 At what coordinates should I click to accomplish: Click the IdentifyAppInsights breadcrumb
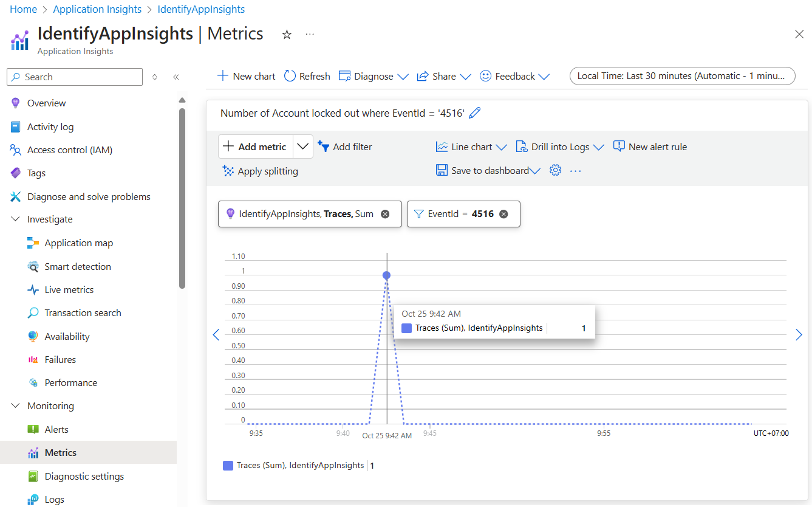coord(201,9)
